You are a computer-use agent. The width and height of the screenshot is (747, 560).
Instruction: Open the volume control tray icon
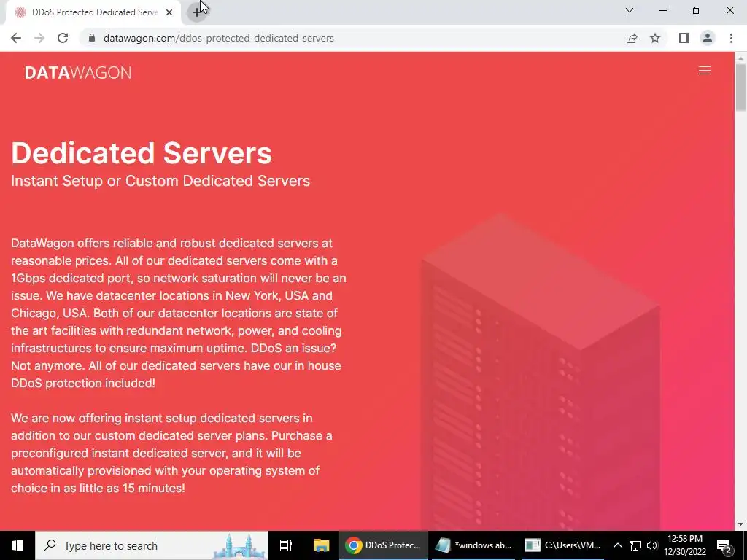coord(652,545)
